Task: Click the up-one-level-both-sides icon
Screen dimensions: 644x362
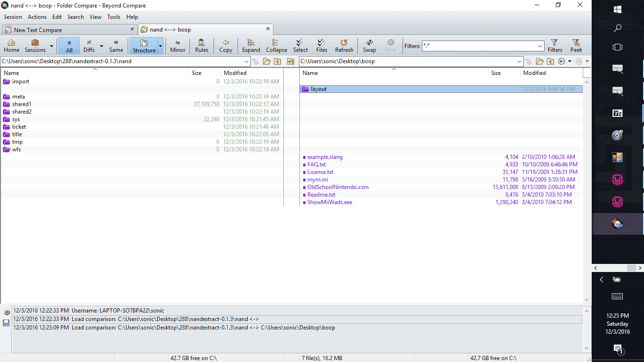Action: pos(290,61)
